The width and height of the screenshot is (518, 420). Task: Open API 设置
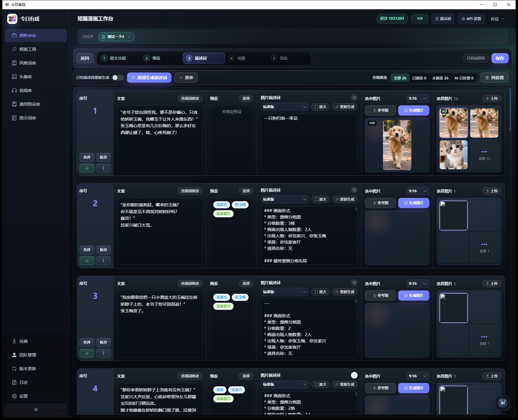pyautogui.click(x=471, y=19)
